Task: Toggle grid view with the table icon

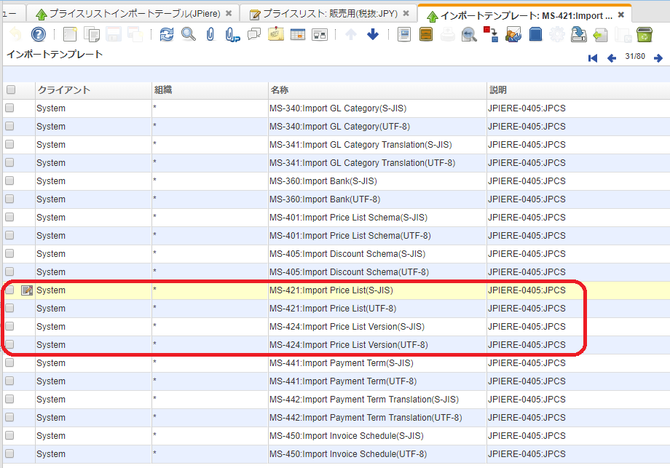Action: point(298,34)
